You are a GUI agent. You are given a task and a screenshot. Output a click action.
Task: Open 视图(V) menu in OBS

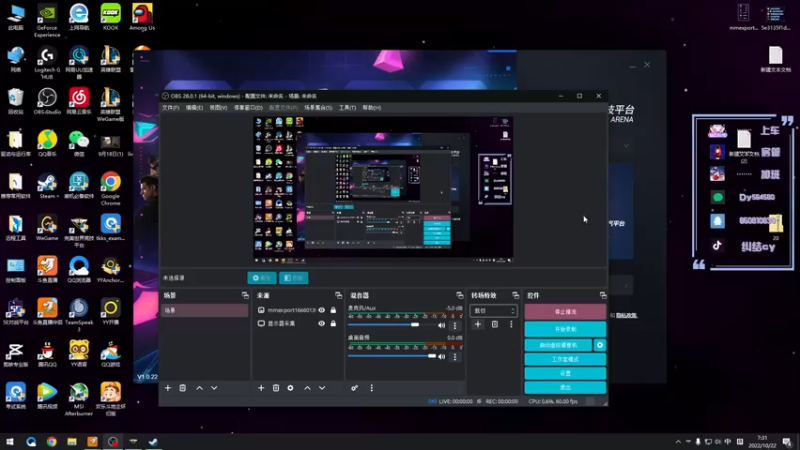(x=218, y=108)
